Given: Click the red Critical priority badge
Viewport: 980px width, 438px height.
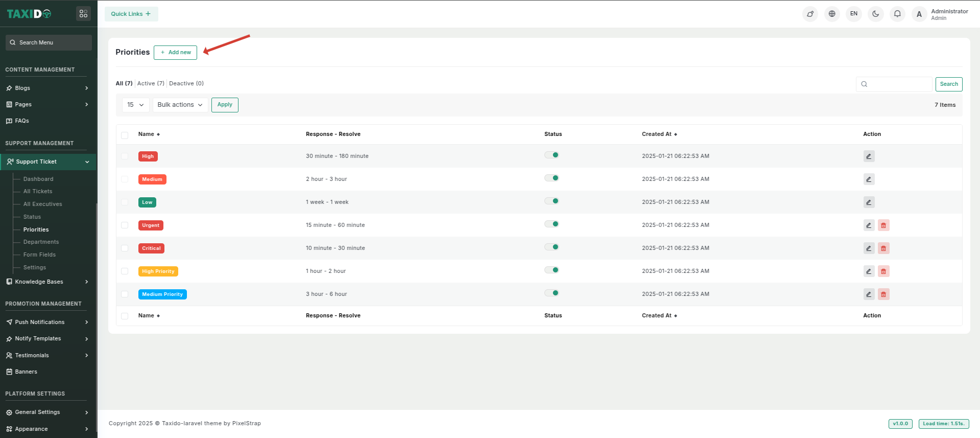Looking at the screenshot, I should 151,248.
